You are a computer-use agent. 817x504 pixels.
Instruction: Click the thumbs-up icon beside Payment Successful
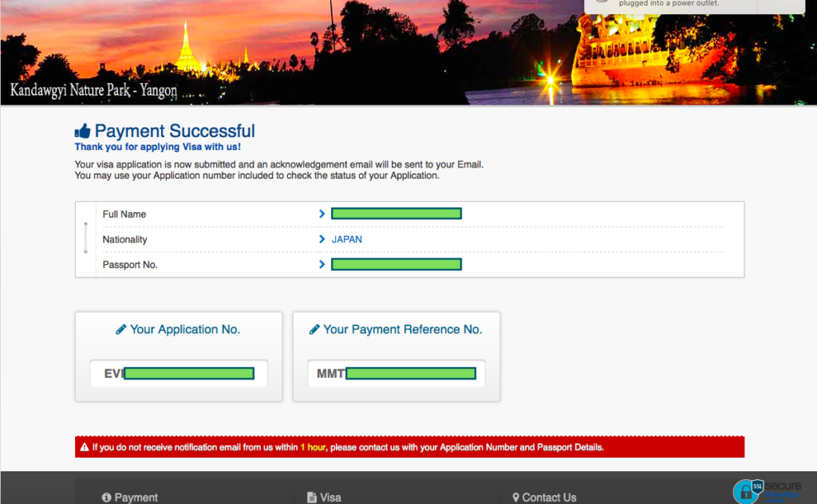[82, 132]
